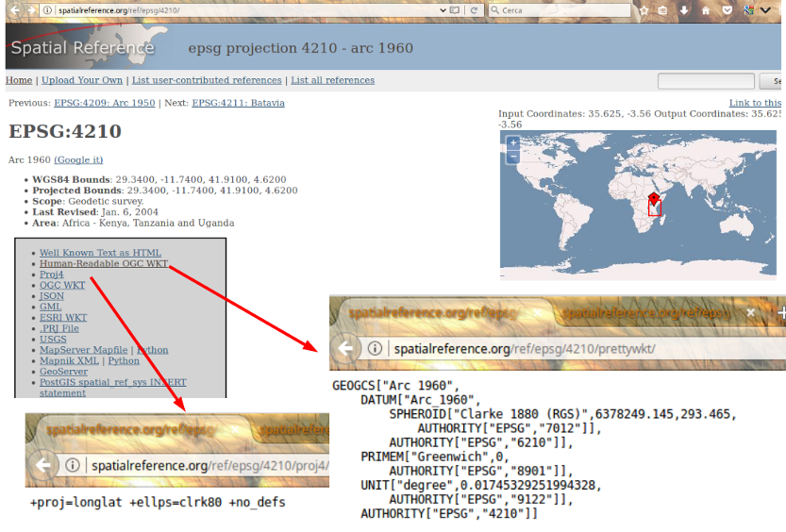The image size is (786, 532).
Task: Bookmark this page with the star icon
Action: pyautogui.click(x=644, y=10)
